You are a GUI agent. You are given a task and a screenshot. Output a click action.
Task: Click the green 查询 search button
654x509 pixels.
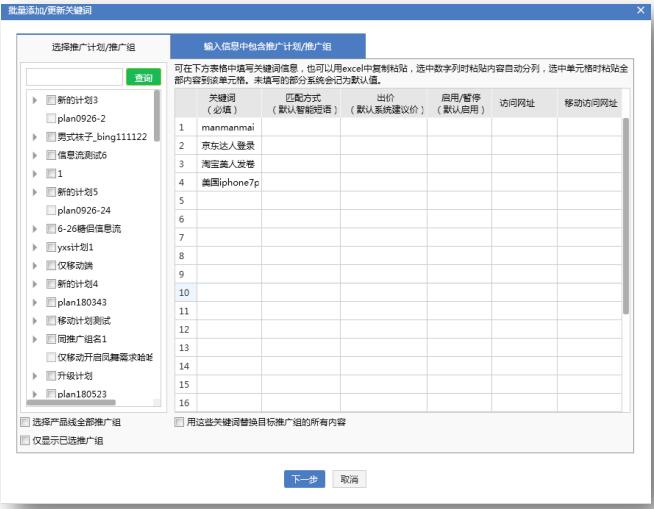pyautogui.click(x=143, y=77)
